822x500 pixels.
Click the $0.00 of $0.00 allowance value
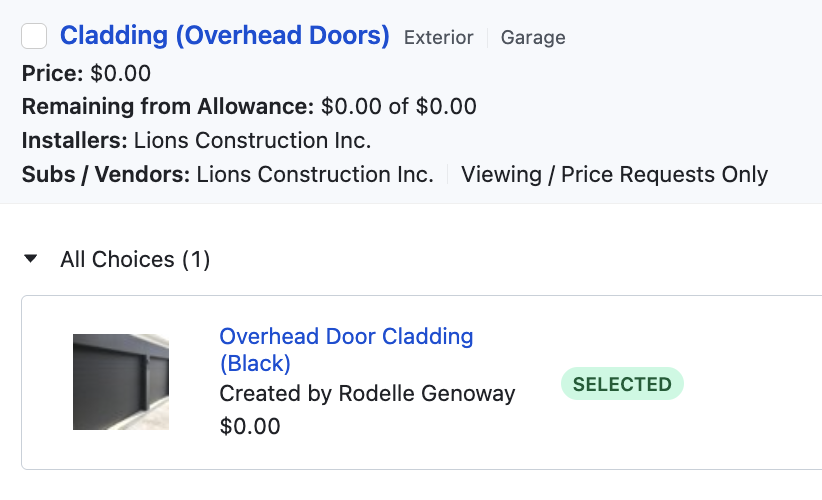tap(398, 107)
